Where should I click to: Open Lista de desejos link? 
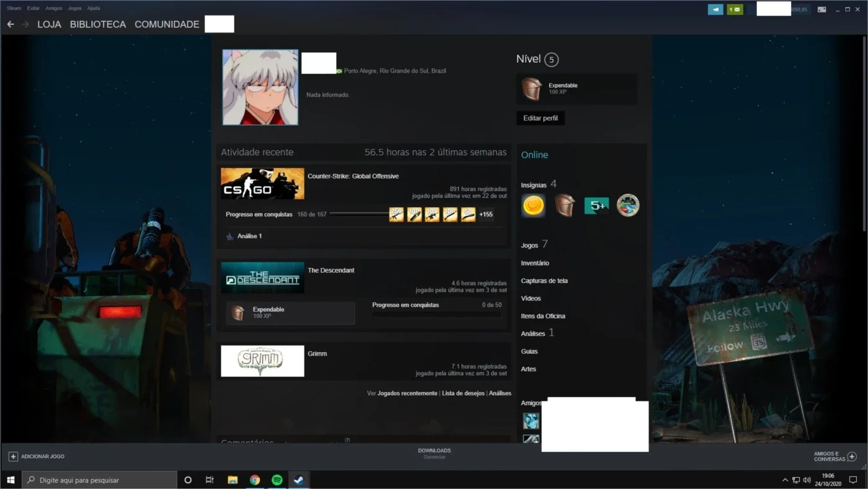pos(463,393)
